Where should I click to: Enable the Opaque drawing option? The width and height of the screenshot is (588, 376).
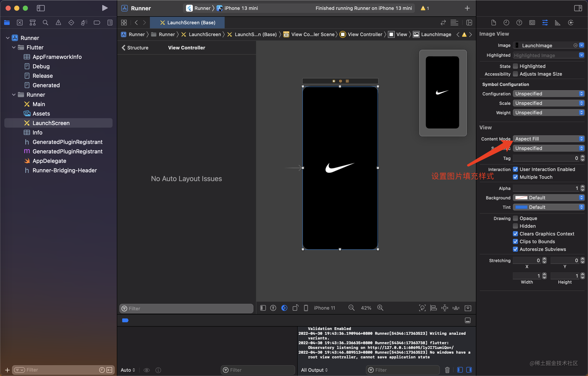516,218
